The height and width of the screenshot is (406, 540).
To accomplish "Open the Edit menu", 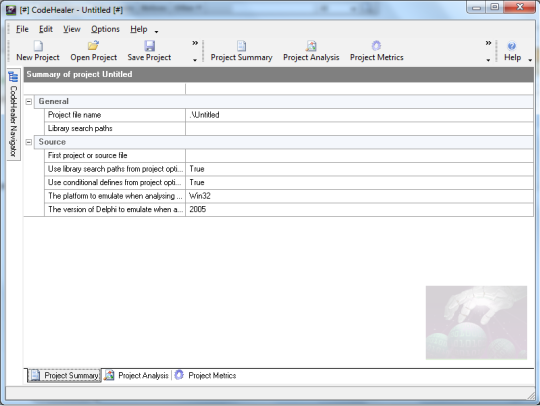I will (46, 29).
